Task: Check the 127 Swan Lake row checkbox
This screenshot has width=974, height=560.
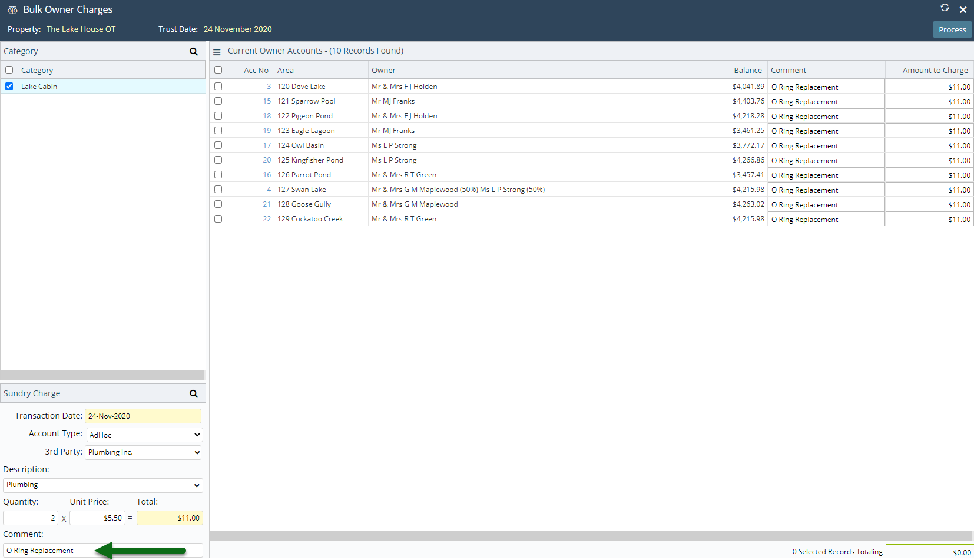Action: tap(218, 189)
